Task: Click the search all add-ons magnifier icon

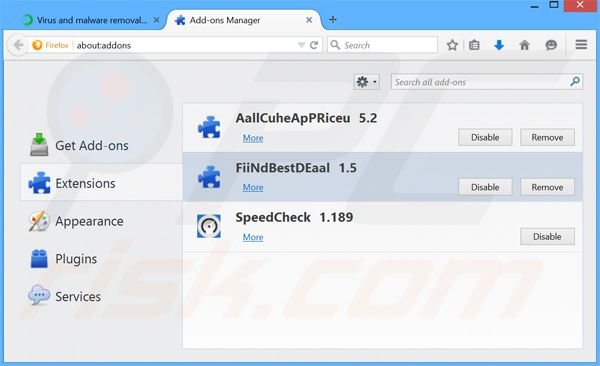Action: click(x=575, y=82)
